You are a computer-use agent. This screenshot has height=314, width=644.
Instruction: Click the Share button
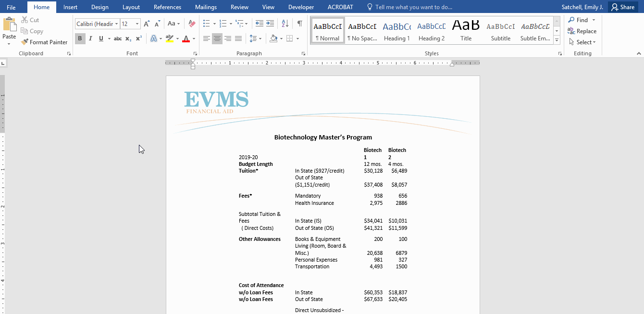(x=623, y=7)
